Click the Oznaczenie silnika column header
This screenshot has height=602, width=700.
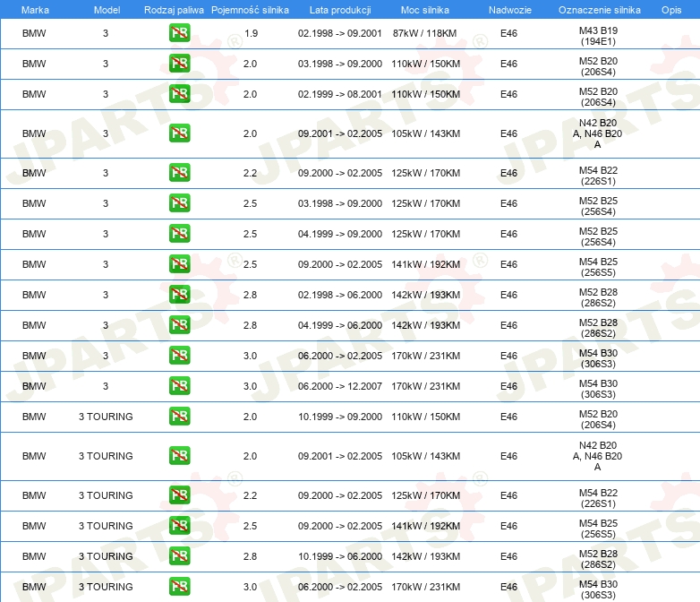599,9
